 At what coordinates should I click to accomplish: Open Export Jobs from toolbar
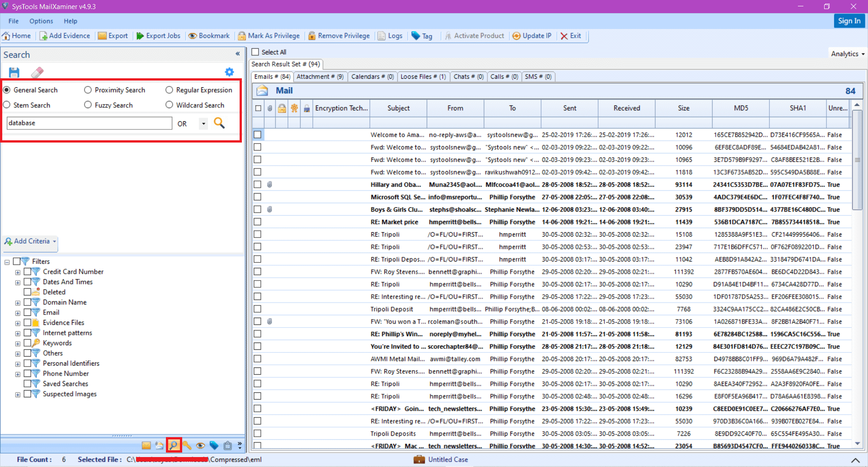(x=158, y=36)
